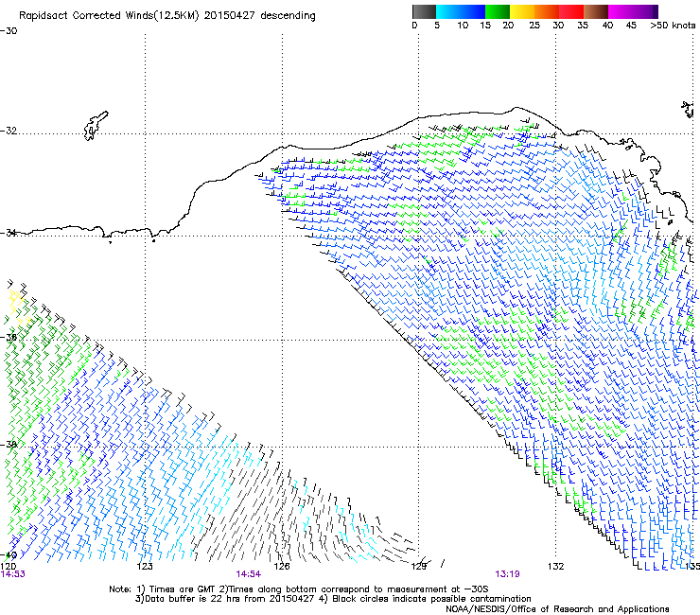
Task: Click the brown 35-40 knots legend swatch
Action: click(x=596, y=11)
